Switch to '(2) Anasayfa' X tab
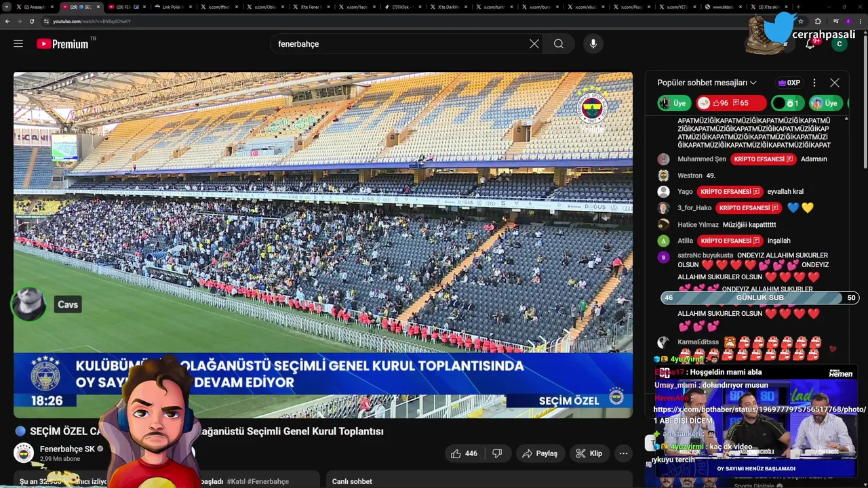The height and width of the screenshot is (488, 868). point(35,7)
